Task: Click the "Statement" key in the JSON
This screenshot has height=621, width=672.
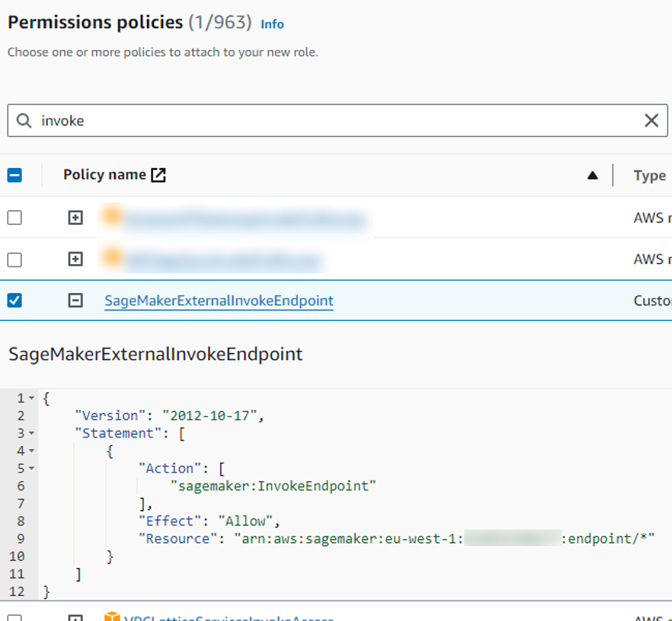Action: click(x=118, y=434)
